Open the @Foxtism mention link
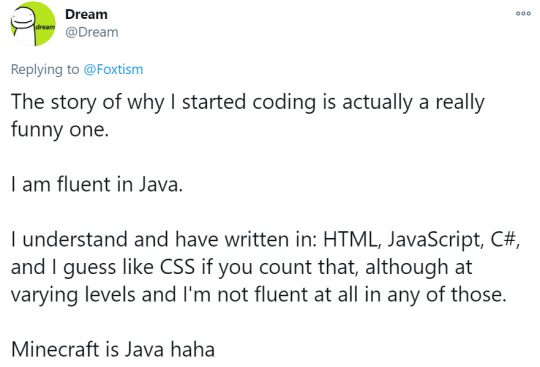The height and width of the screenshot is (367, 540). click(x=113, y=70)
